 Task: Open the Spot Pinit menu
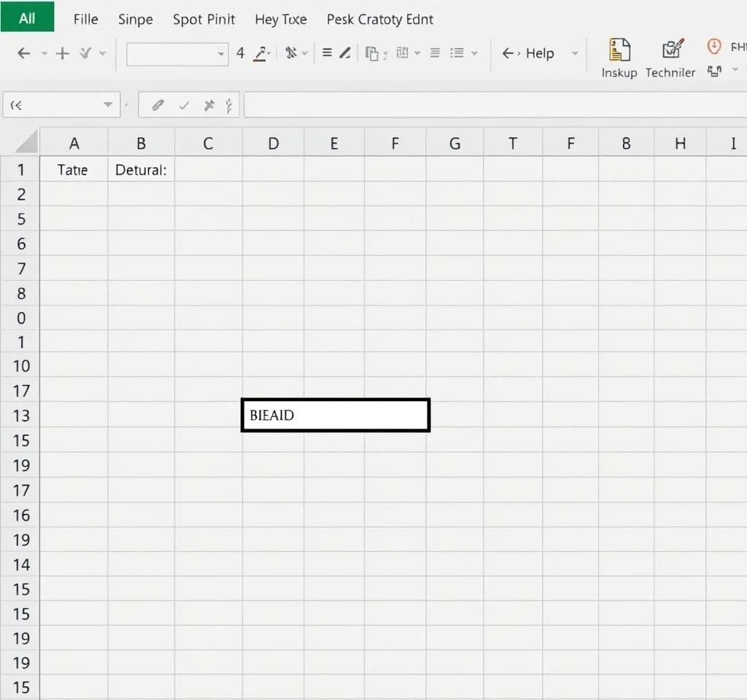pos(204,20)
